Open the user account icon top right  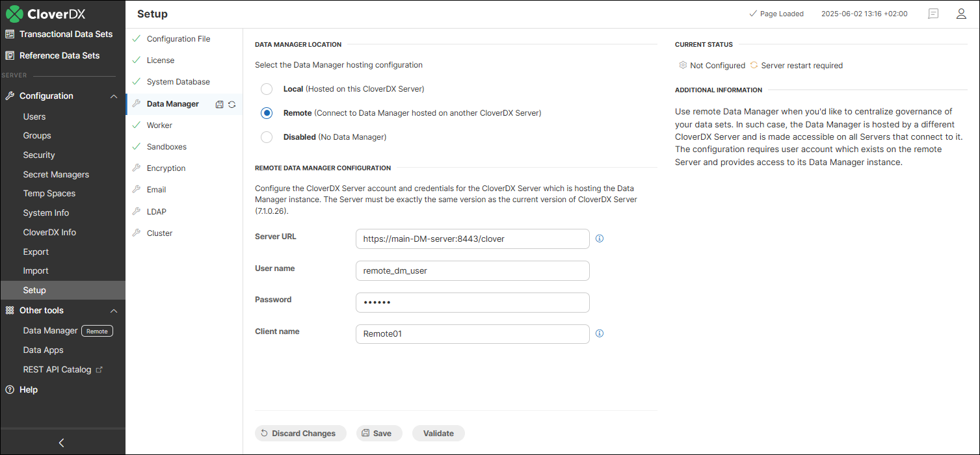click(x=961, y=13)
